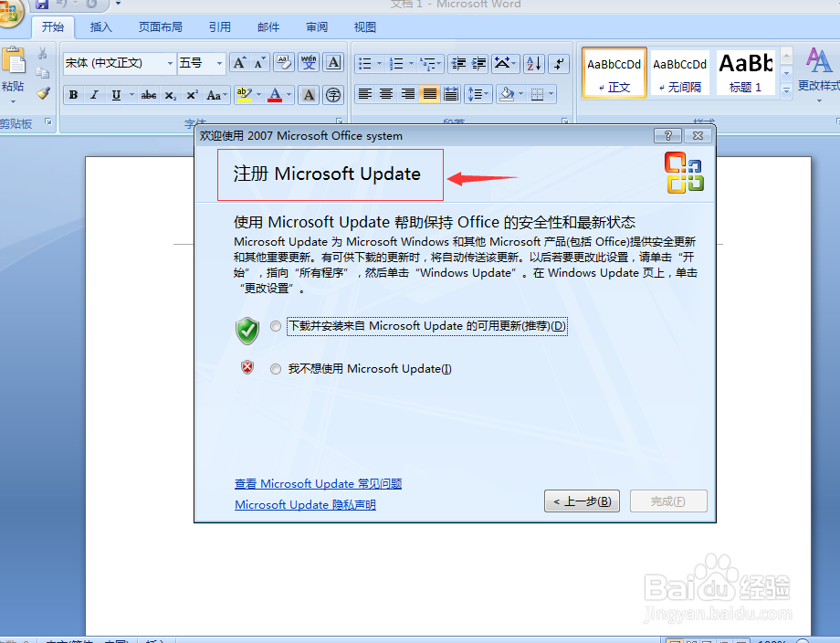Click the Save icon in quick access toolbar
The width and height of the screenshot is (840, 643).
click(42, 5)
